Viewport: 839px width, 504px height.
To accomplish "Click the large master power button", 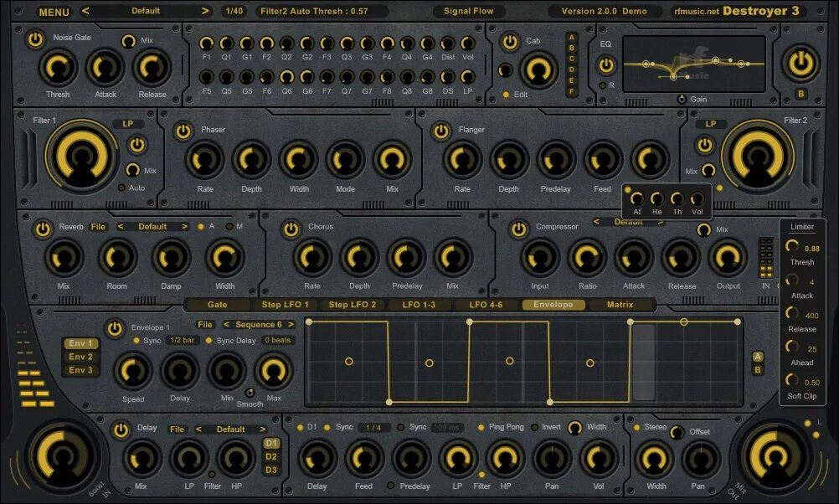I will (801, 63).
